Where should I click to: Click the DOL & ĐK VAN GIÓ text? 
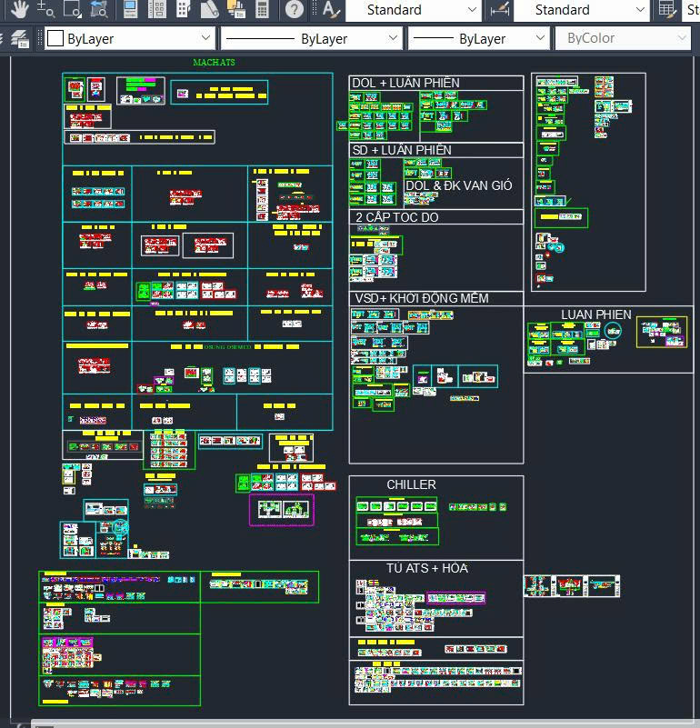(459, 185)
